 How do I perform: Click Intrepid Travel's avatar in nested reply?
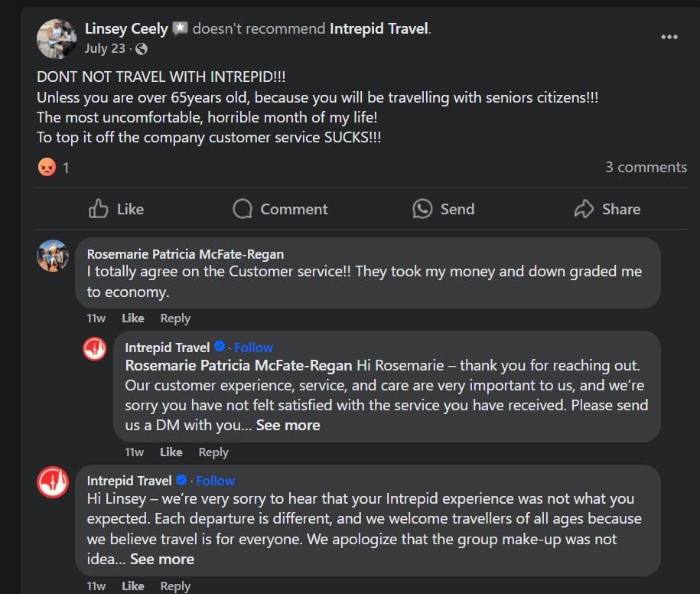pyautogui.click(x=95, y=349)
